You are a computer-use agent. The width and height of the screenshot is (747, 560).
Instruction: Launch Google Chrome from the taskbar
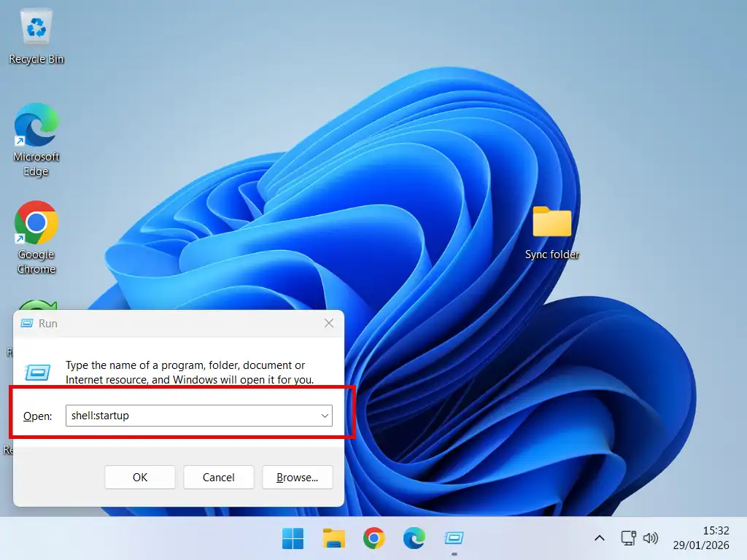point(373,537)
